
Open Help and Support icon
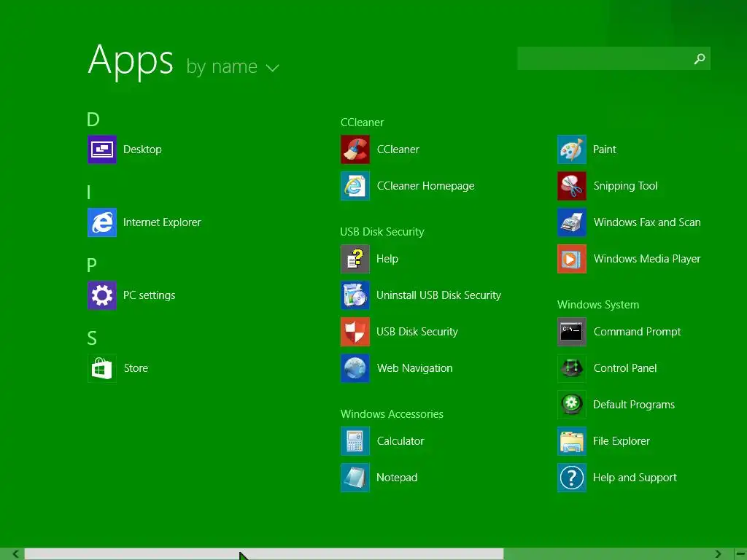(x=572, y=477)
